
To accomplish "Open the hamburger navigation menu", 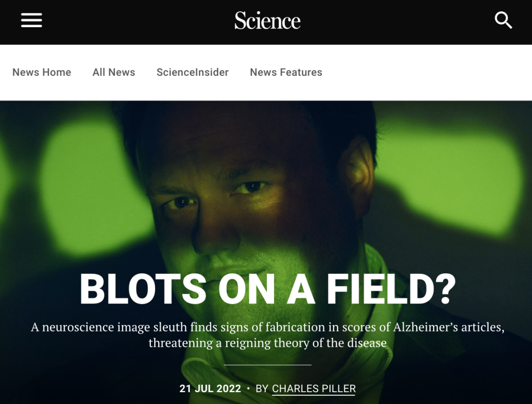I will tap(32, 21).
